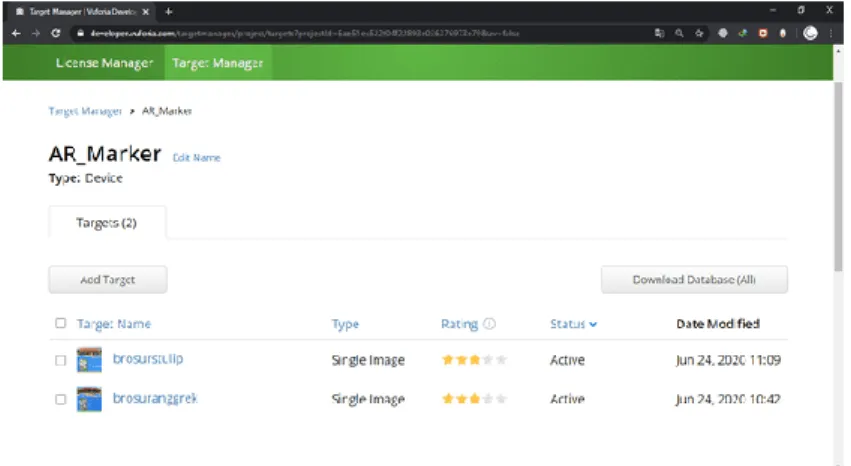The height and width of the screenshot is (466, 851).
Task: Close the Target Manager browser tab
Action: (x=145, y=11)
